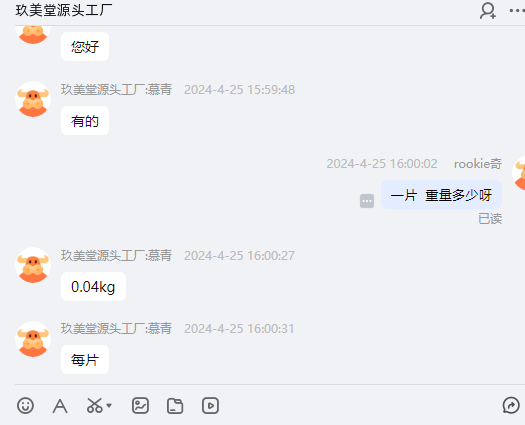Add a contact via person-plus icon
The image size is (525, 425).
click(488, 11)
